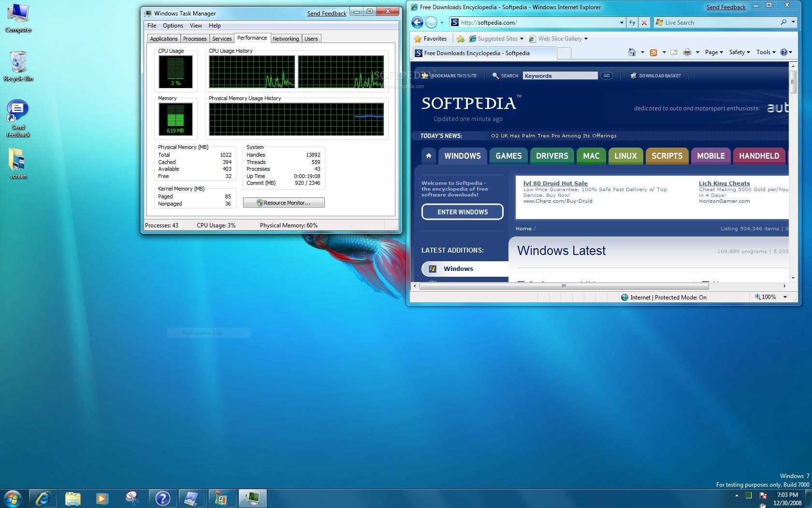Expand zoom level dropdown arrow
The height and width of the screenshot is (508, 812).
(785, 297)
